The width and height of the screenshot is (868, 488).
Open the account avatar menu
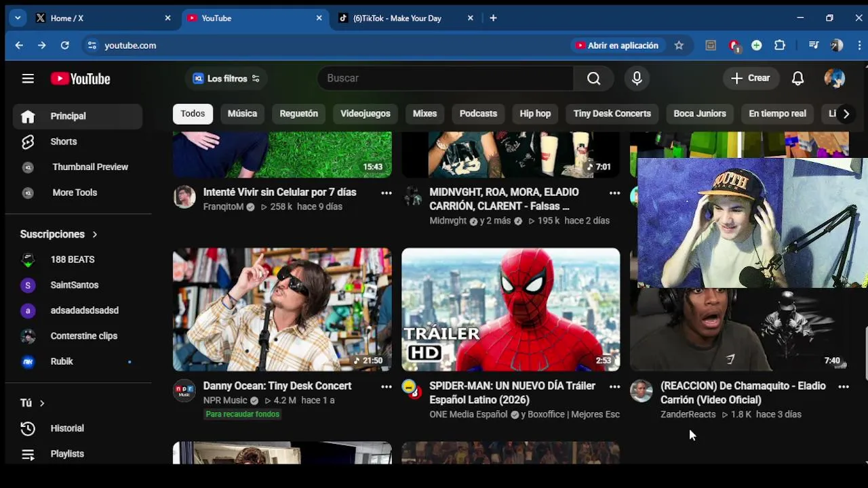(834, 78)
